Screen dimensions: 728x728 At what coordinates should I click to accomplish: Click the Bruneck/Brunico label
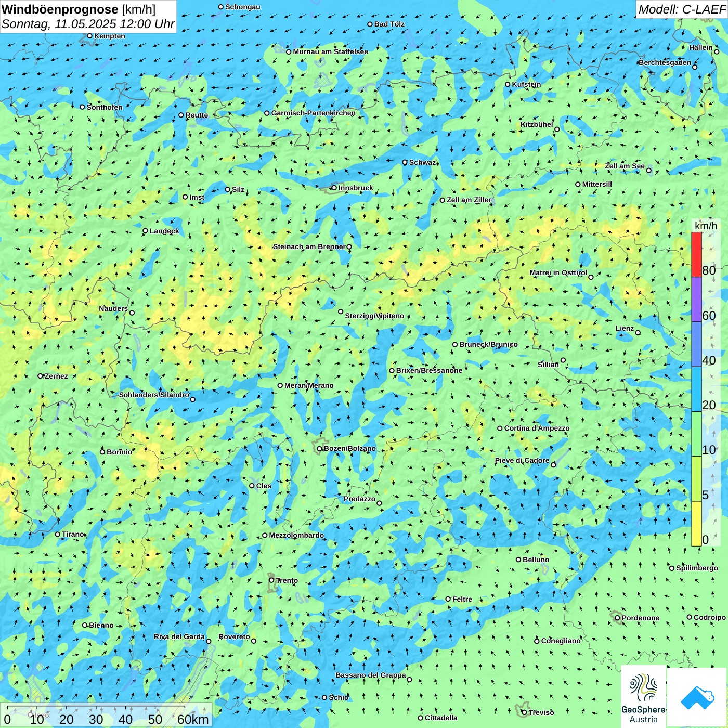(488, 344)
